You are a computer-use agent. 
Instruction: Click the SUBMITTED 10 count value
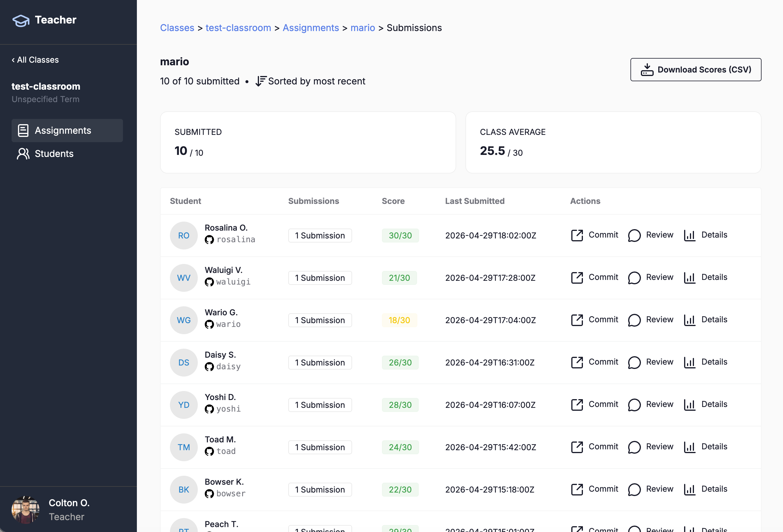[x=181, y=151]
